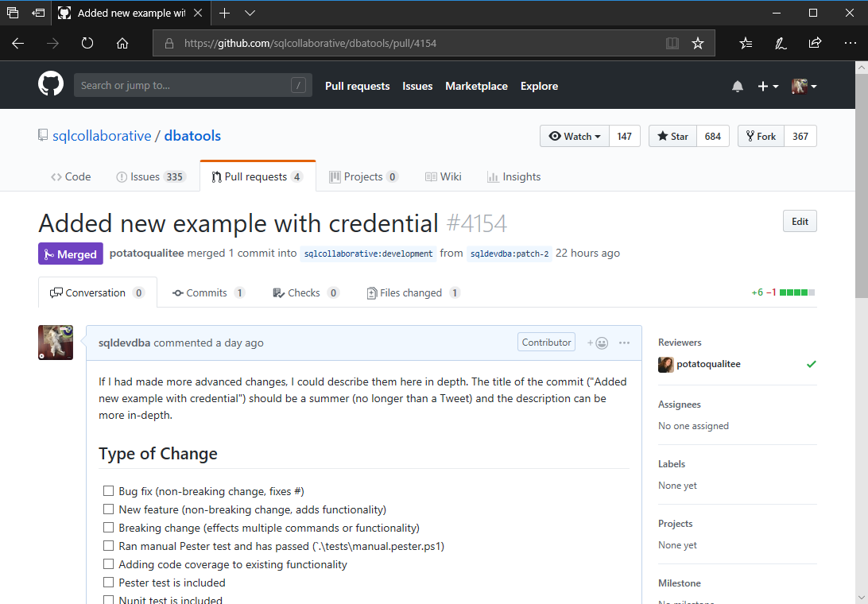Viewport: 868px width, 604px height.
Task: Open the notifications bell
Action: [x=738, y=87]
